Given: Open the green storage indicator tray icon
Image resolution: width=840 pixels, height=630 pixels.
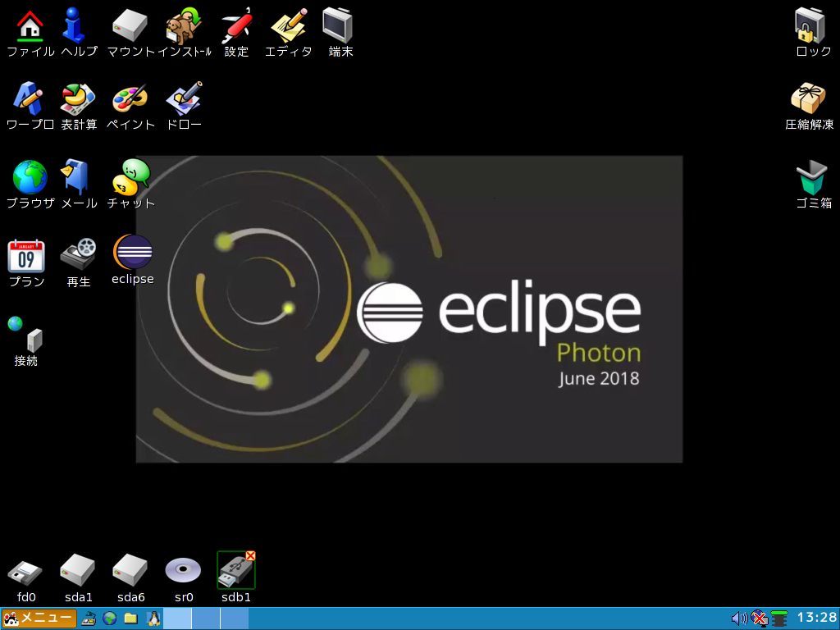Looking at the screenshot, I should (779, 619).
